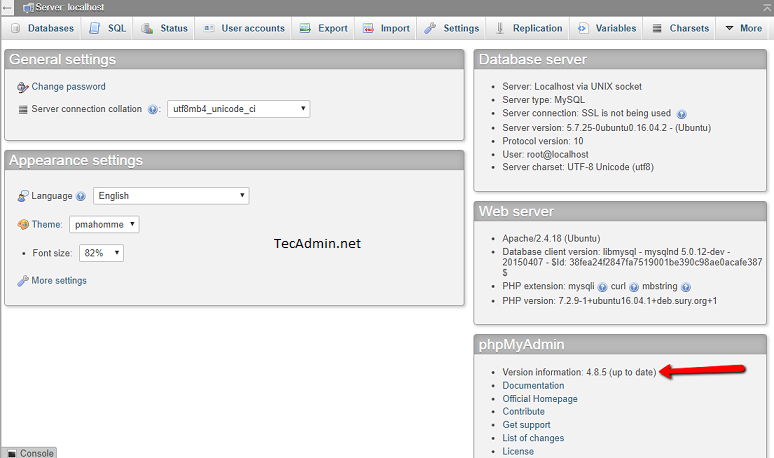Open the Charsets tab
Screen dimensions: 774x458
(x=680, y=28)
